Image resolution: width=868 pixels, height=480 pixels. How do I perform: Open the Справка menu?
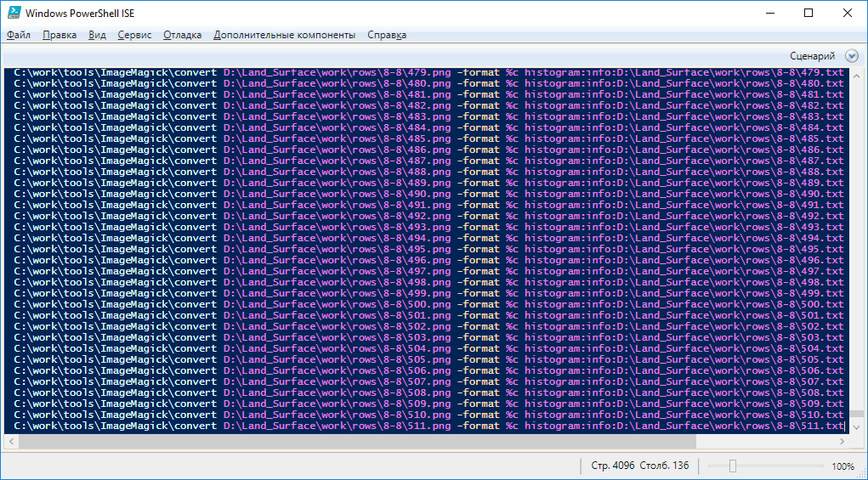pyautogui.click(x=387, y=35)
